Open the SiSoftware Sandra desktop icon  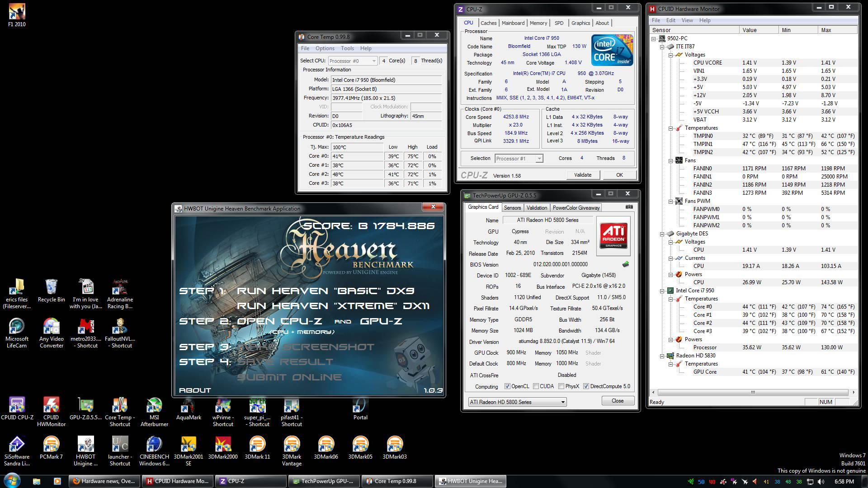click(17, 451)
